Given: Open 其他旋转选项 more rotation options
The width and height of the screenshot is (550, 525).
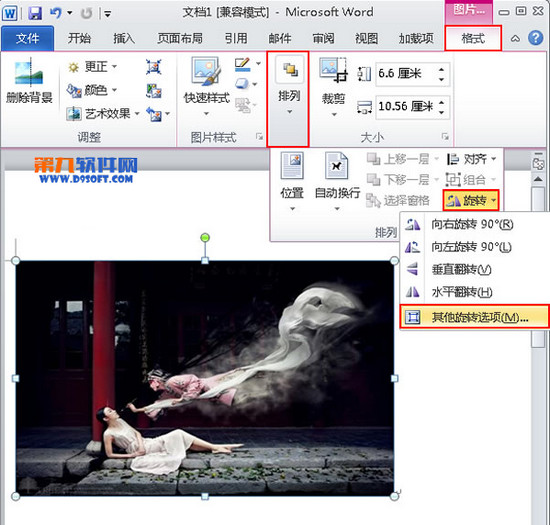Looking at the screenshot, I should 475,317.
